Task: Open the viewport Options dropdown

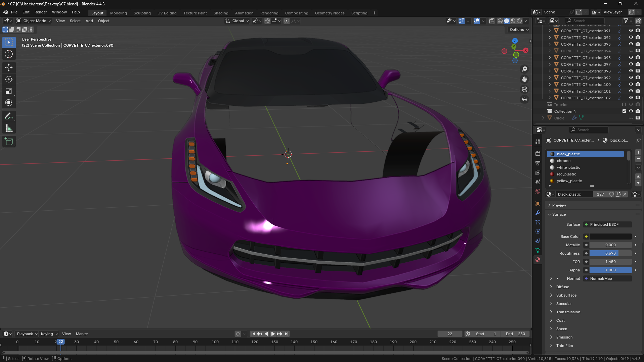Action: pyautogui.click(x=519, y=30)
